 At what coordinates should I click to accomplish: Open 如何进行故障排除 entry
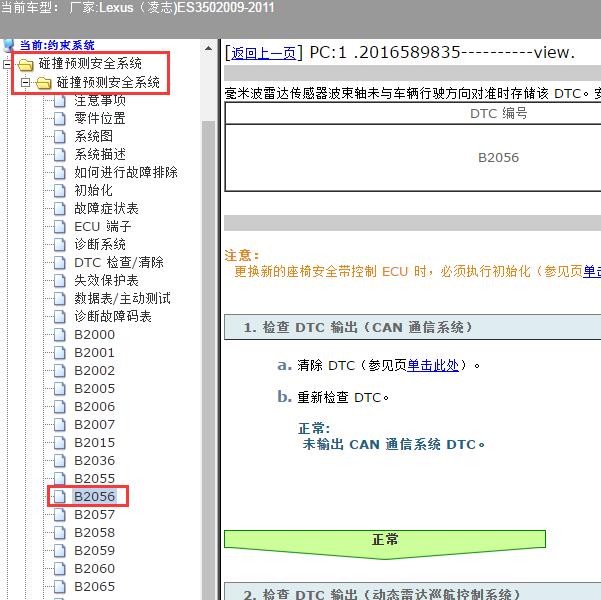pyautogui.click(x=126, y=172)
